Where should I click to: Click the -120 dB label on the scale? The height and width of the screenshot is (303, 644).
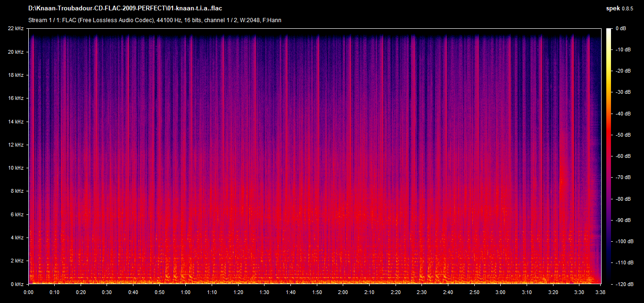tap(625, 284)
